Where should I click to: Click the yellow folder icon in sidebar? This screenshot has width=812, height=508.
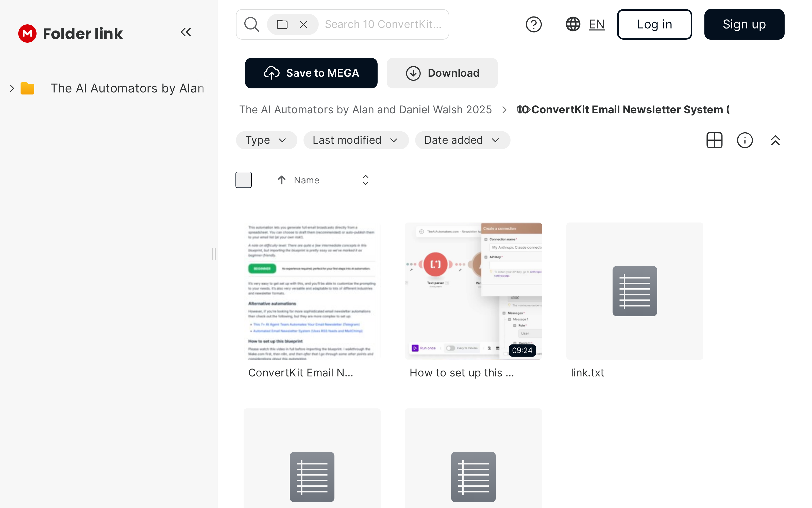point(27,88)
